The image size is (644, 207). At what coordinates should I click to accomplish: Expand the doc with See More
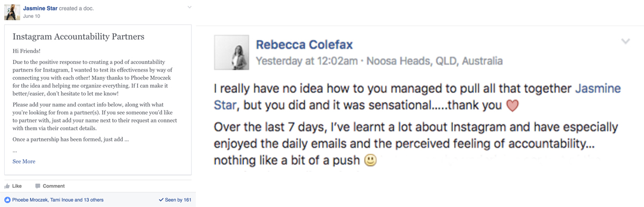pos(24,161)
